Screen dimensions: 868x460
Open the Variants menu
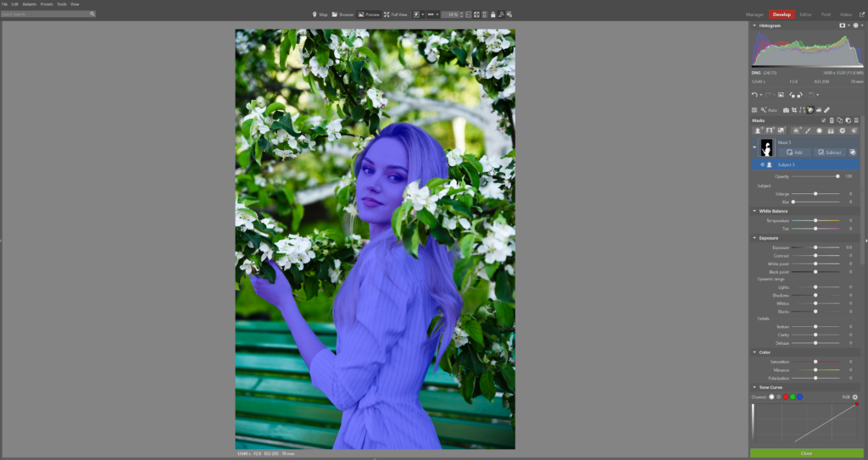pyautogui.click(x=30, y=4)
